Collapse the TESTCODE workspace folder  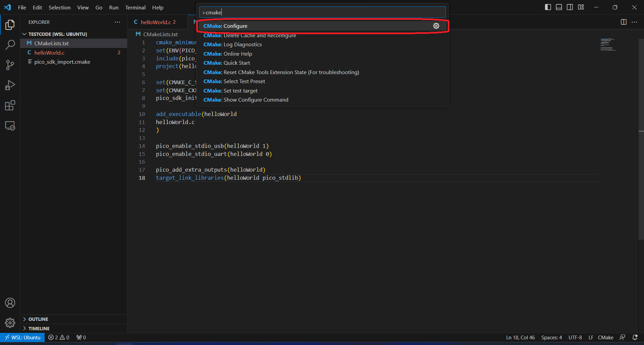tap(57, 34)
